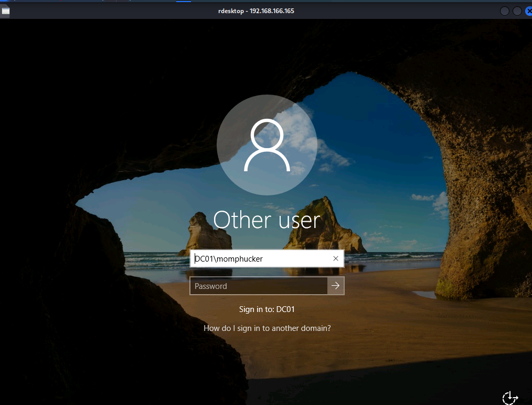Click the word "domain" in the help link
The height and width of the screenshot is (405, 532).
click(312, 328)
